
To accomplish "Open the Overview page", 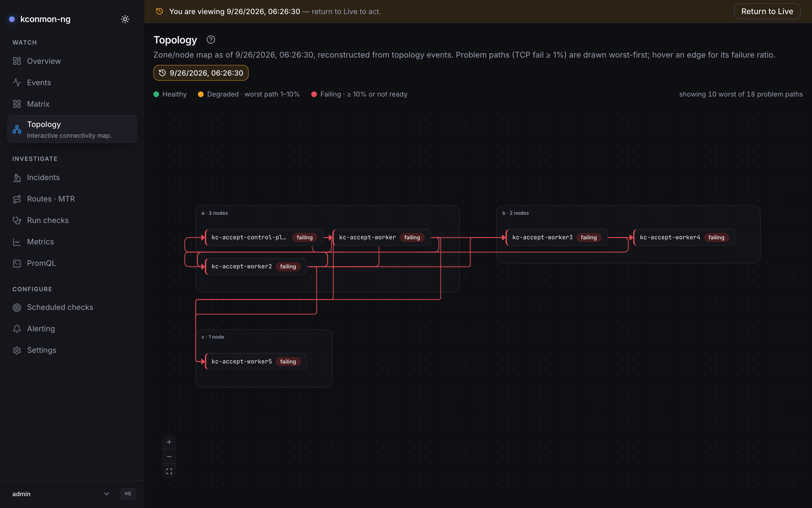I will click(x=72, y=61).
